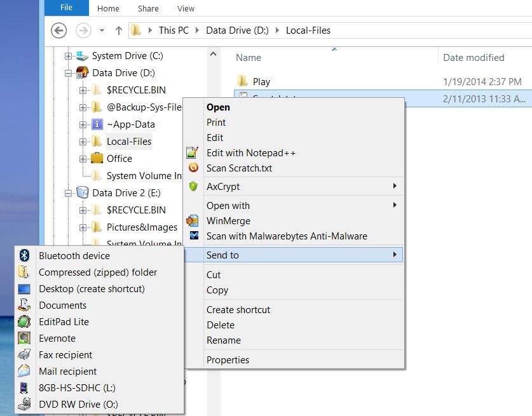Sort by the Date modified column header
The image size is (532, 416).
pyautogui.click(x=474, y=58)
